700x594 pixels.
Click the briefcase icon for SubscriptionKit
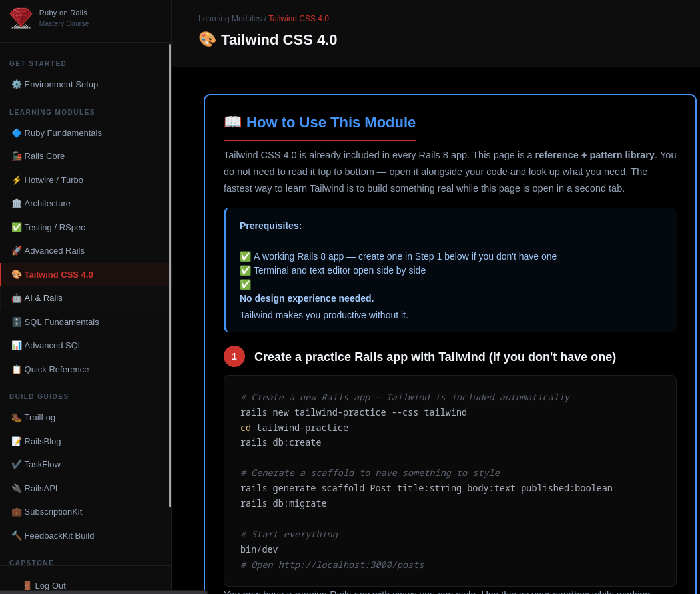(17, 512)
